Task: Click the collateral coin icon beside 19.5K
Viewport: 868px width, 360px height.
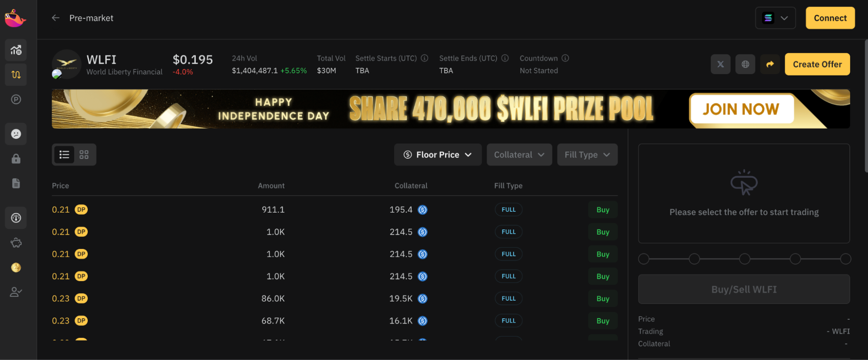Action: pos(422,299)
